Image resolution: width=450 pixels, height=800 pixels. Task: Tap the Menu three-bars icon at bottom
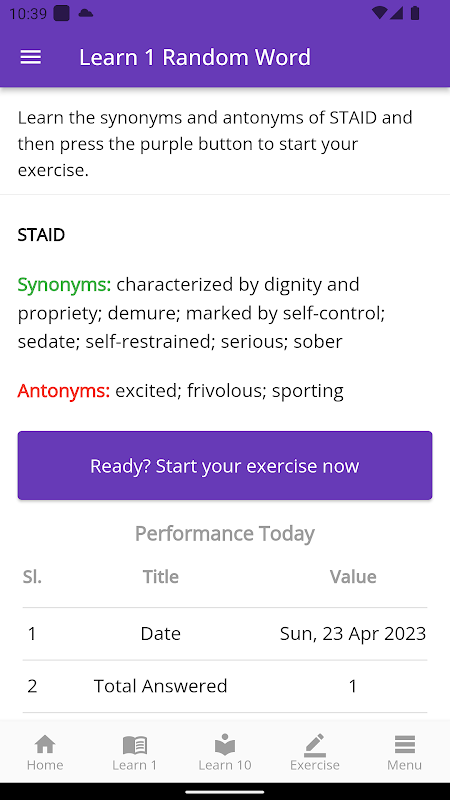pos(405,744)
